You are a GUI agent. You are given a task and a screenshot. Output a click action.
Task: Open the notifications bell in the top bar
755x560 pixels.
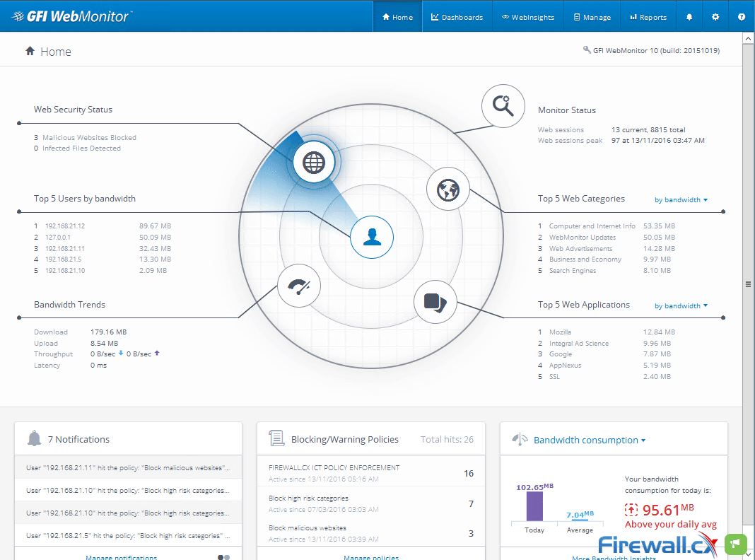tap(689, 17)
